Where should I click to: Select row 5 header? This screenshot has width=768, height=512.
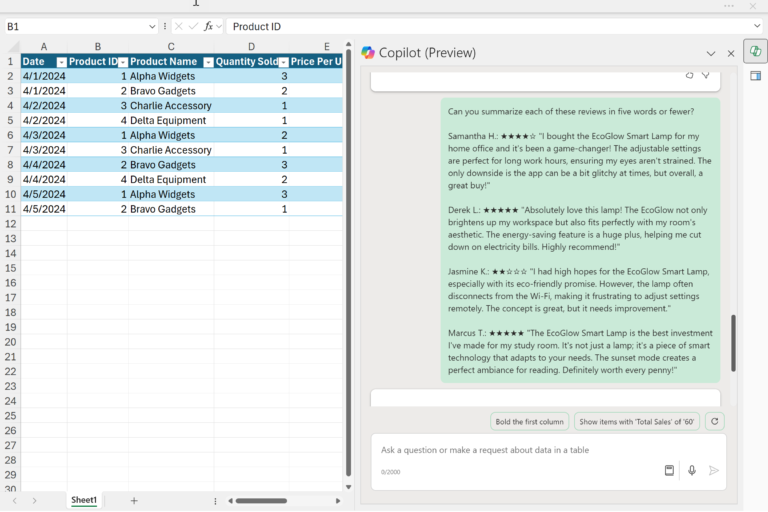(x=10, y=121)
